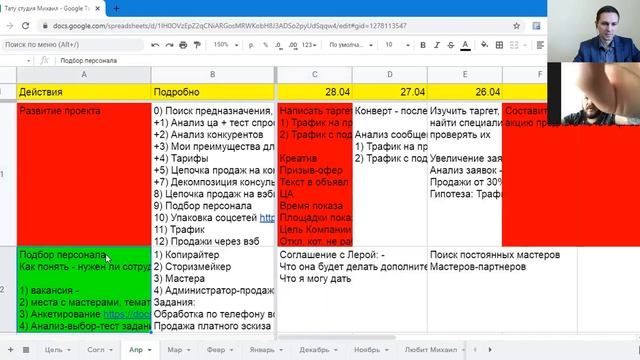Click the redo icon in toolbar
Image resolution: width=640 pixels, height=360 pixels.
tap(169, 45)
